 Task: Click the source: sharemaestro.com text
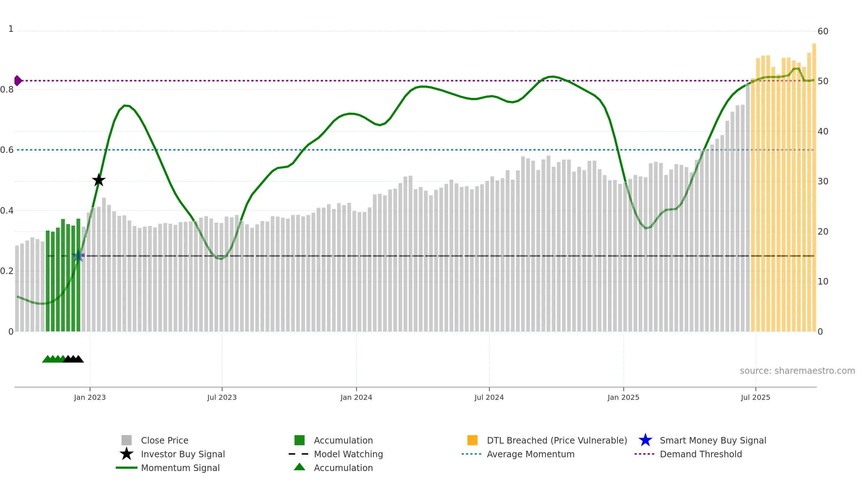coord(797,371)
